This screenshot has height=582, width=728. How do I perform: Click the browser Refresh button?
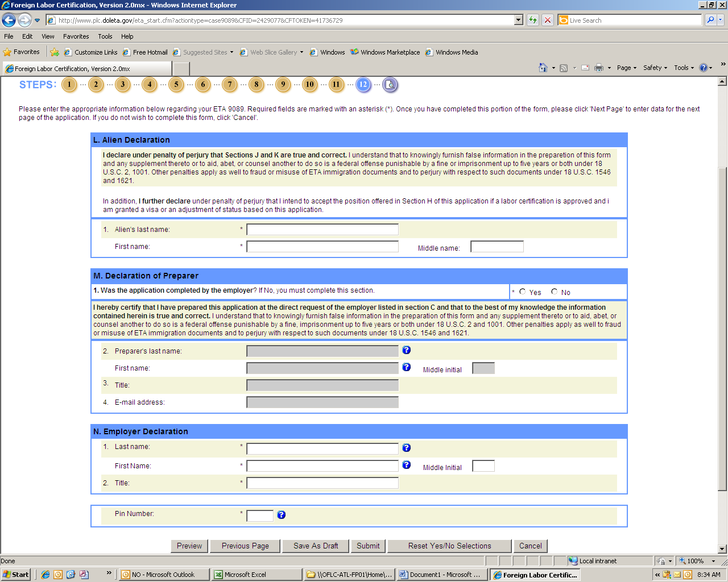tap(532, 20)
